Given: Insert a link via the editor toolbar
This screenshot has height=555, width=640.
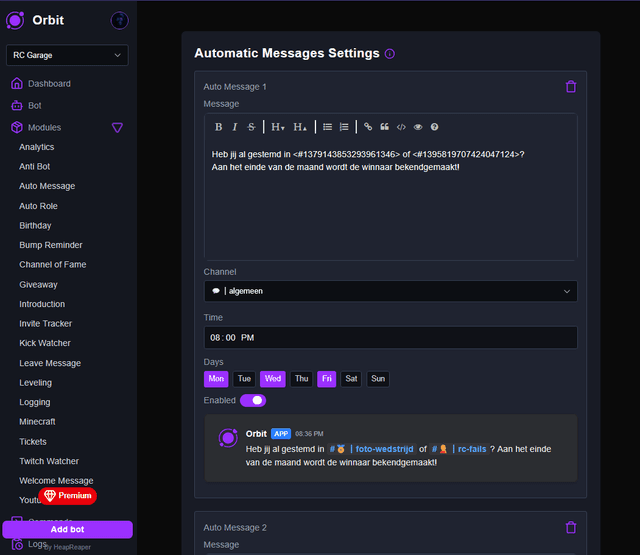Looking at the screenshot, I should pyautogui.click(x=368, y=127).
